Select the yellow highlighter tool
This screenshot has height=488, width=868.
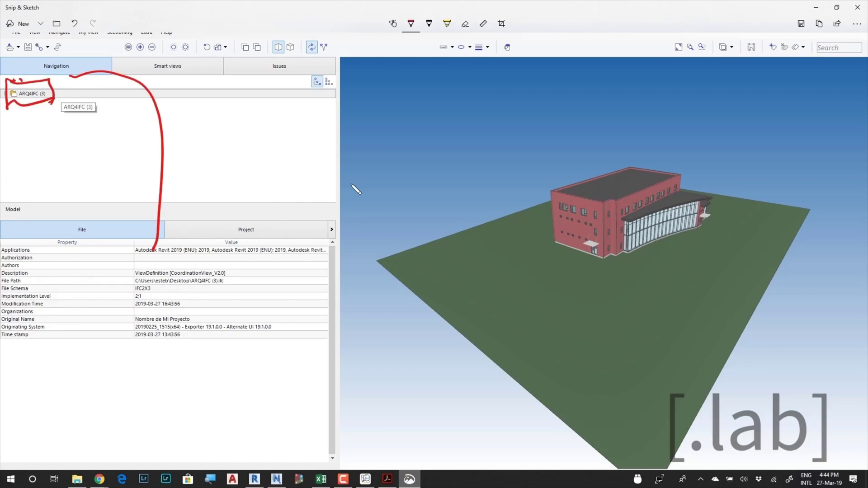click(x=447, y=23)
